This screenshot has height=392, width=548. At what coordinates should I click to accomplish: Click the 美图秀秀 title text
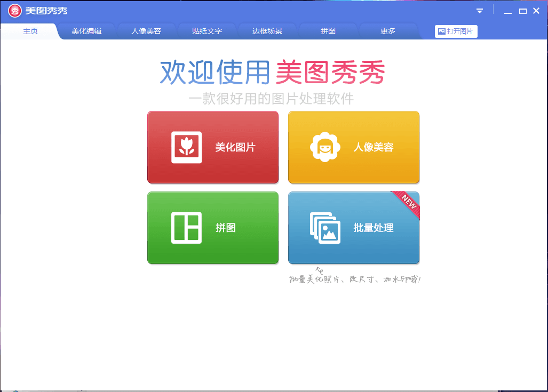point(46,11)
